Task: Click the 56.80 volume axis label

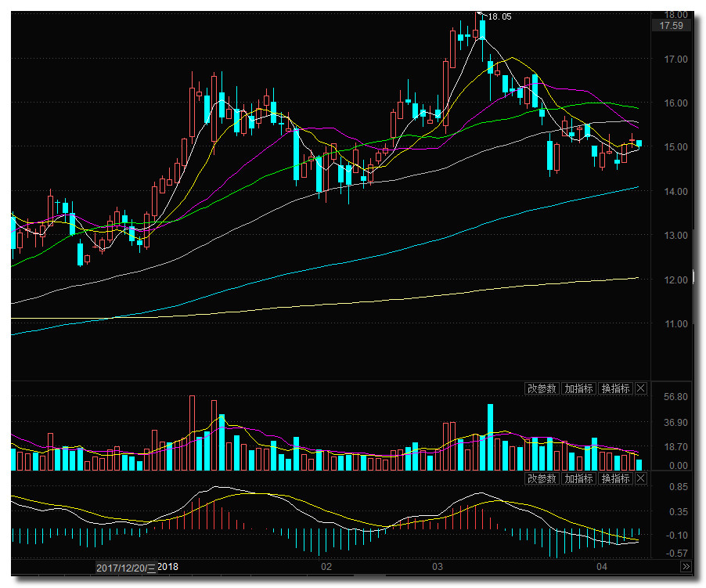Action: [675, 397]
